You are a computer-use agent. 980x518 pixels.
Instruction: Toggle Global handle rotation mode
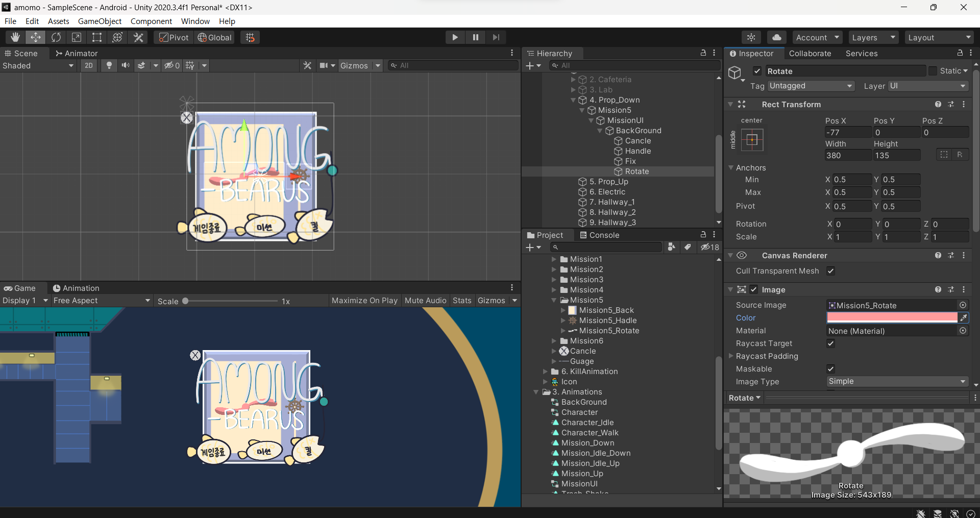point(214,37)
